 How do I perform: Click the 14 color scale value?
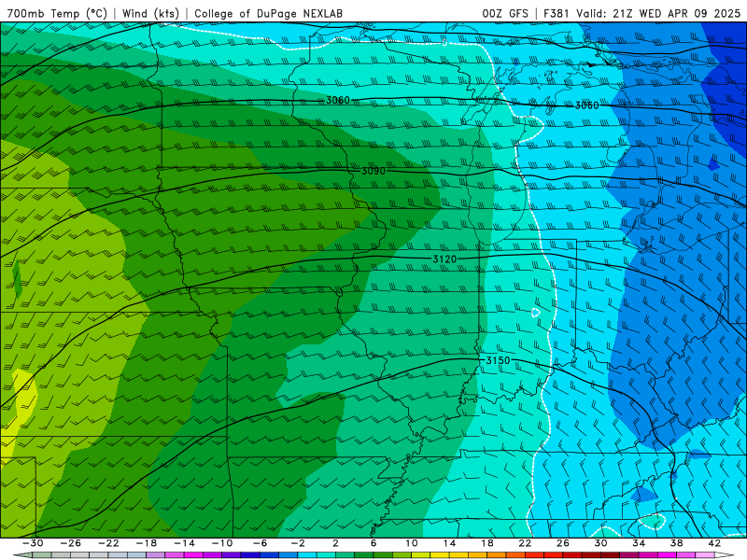(x=449, y=543)
